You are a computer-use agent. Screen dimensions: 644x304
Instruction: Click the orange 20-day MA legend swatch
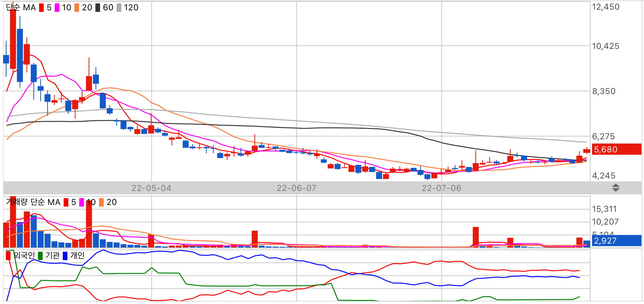click(x=77, y=8)
